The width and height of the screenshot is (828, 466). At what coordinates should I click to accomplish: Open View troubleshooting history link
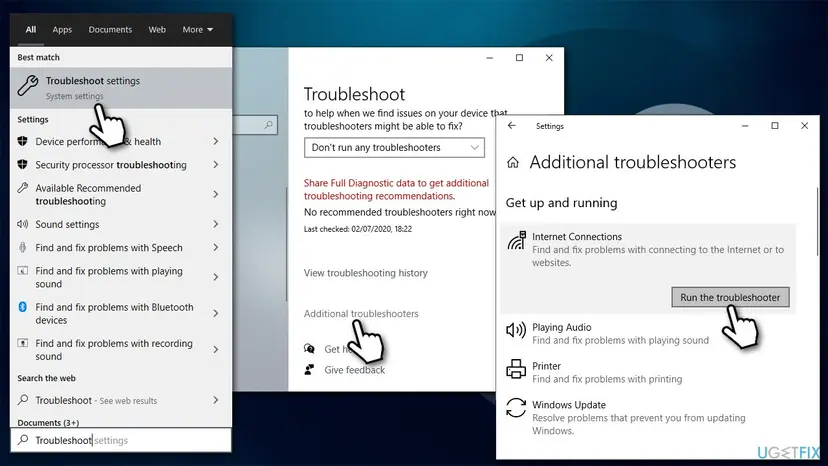(x=365, y=273)
